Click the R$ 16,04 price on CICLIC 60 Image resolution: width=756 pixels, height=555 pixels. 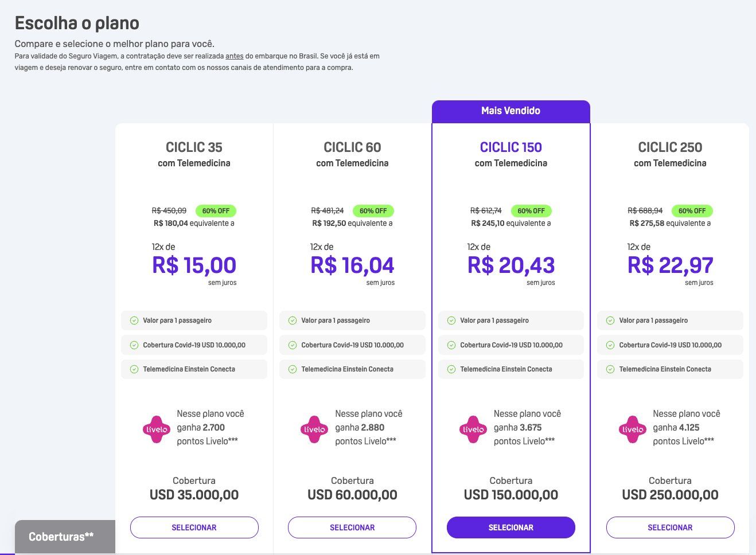click(352, 265)
